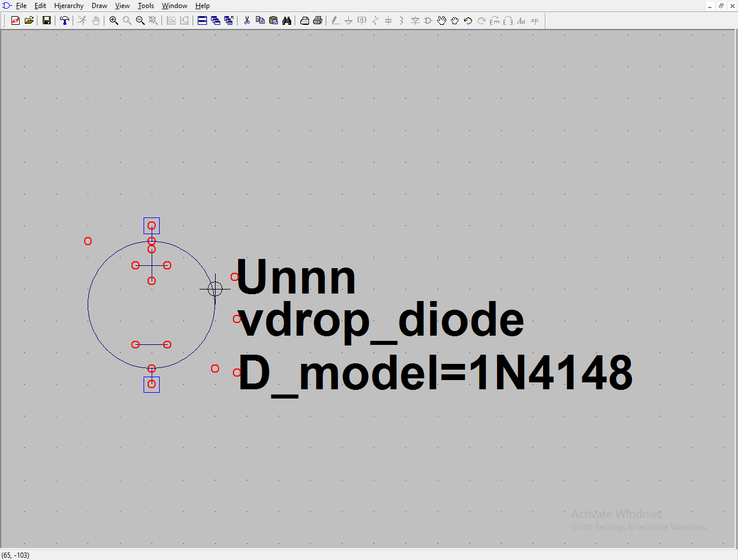Open the Window menu
This screenshot has height=560, width=738.
[175, 6]
